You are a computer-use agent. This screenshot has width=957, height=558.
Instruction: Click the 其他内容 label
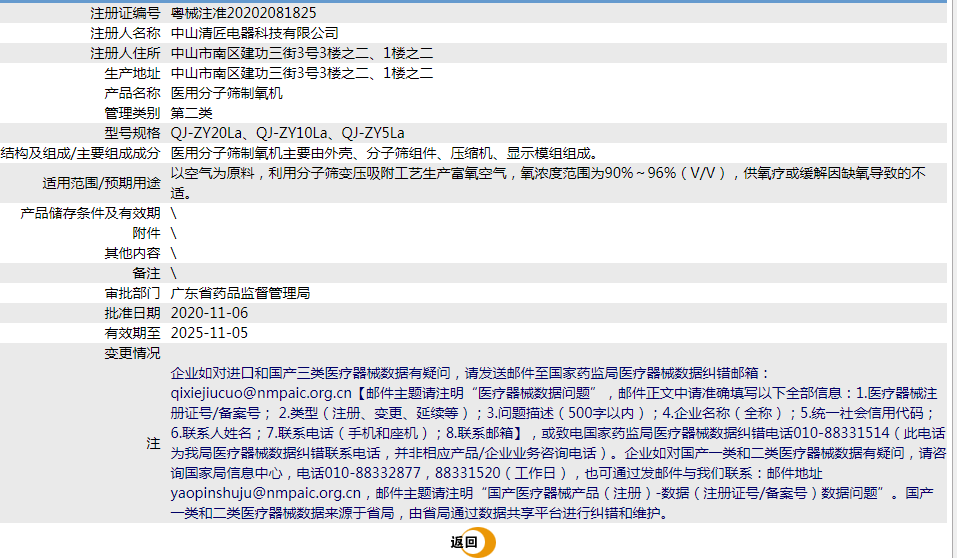point(132,253)
